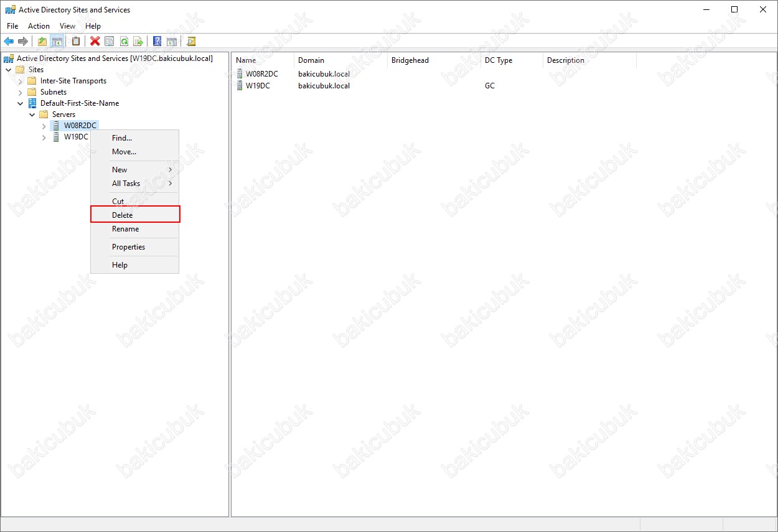Click the Export List toolbar icon

138,42
